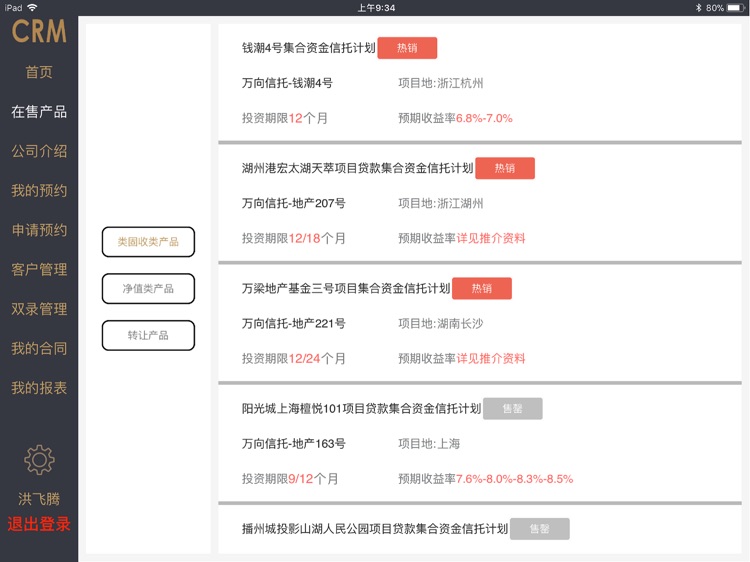Screen dimensions: 750x562
Task: Open the settings gear icon in sidebar
Action: click(39, 460)
